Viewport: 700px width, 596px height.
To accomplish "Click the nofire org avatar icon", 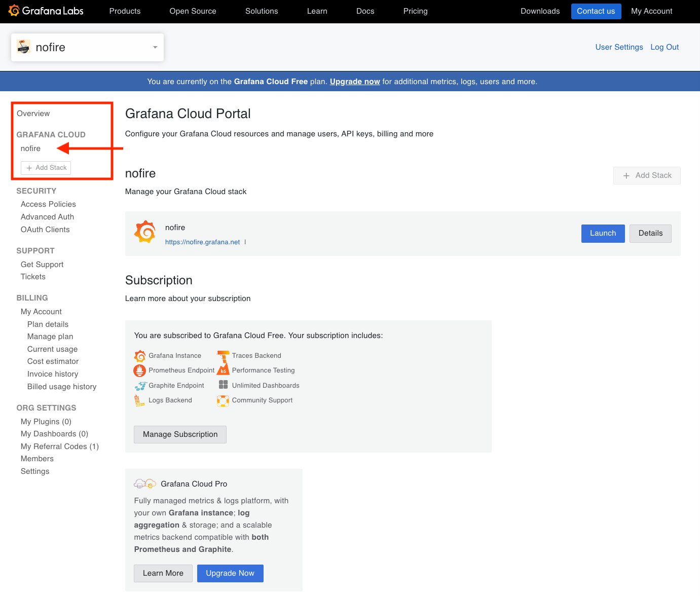I will point(23,47).
